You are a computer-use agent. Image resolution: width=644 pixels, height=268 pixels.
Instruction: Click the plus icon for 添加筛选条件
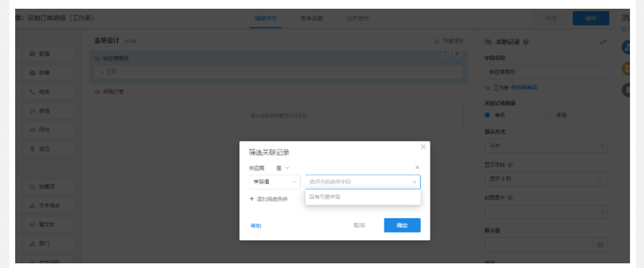[252, 199]
